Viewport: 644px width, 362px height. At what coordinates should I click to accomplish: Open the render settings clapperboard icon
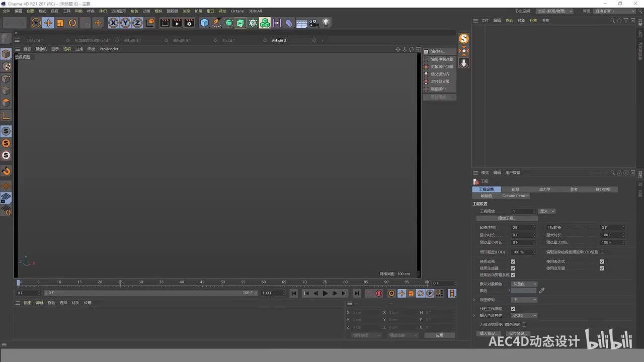click(x=189, y=23)
